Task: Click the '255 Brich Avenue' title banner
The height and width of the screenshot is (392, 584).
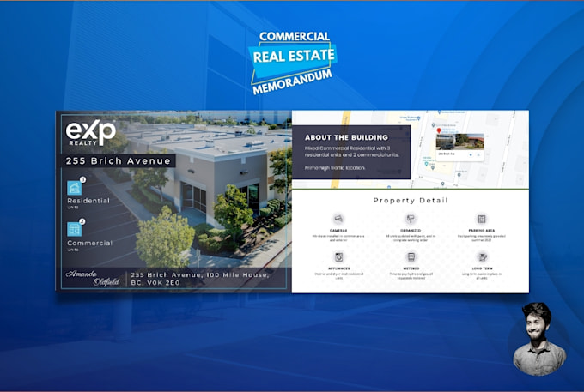Action: (x=118, y=161)
